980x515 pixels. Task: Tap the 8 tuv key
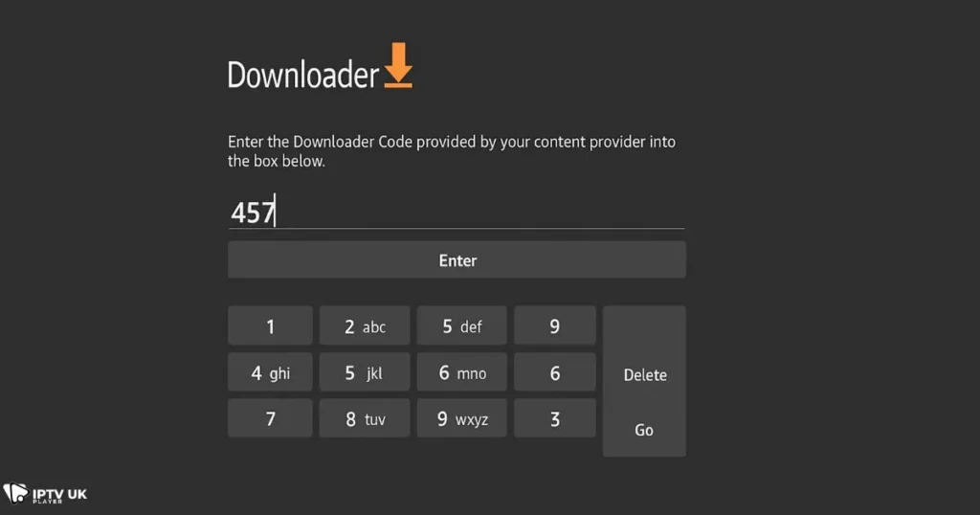[365, 418]
